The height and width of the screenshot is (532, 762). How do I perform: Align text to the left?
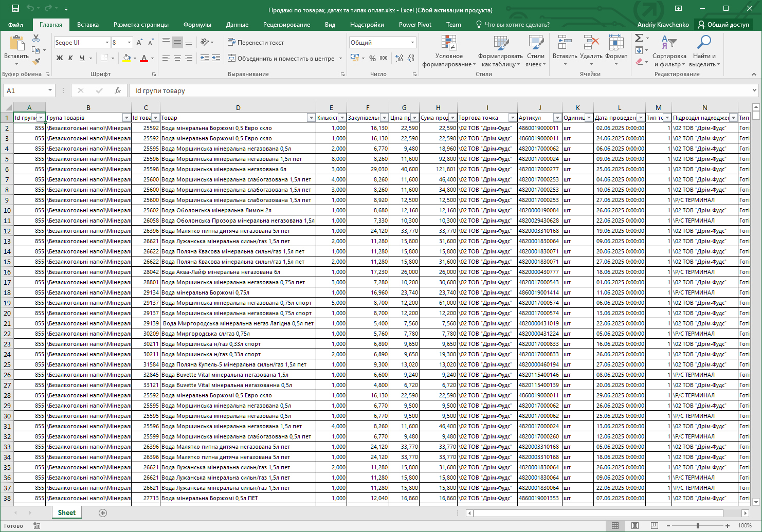pyautogui.click(x=166, y=58)
